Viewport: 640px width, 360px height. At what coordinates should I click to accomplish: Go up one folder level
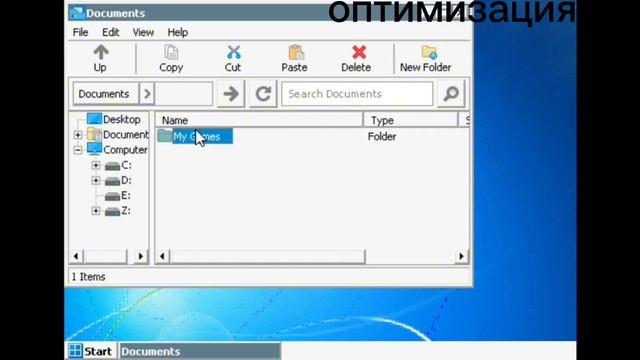(x=100, y=59)
